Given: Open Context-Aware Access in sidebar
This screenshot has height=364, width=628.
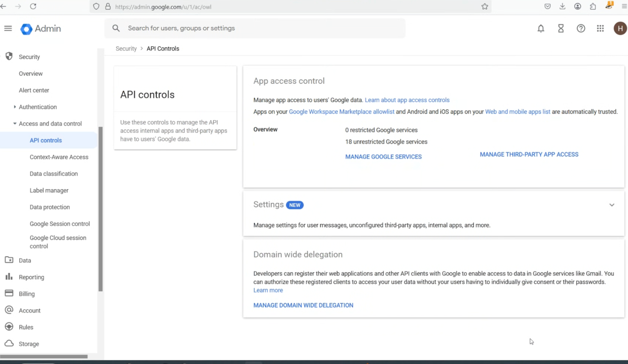Looking at the screenshot, I should point(59,157).
